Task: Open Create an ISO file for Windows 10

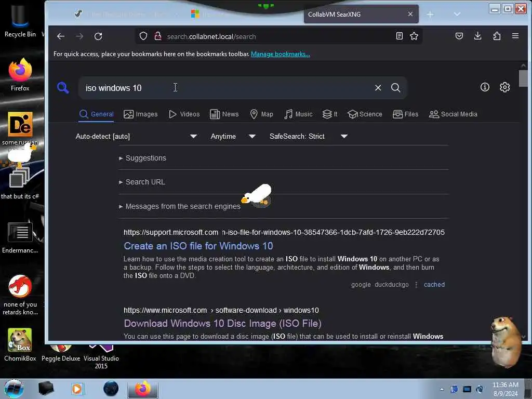Action: point(198,246)
